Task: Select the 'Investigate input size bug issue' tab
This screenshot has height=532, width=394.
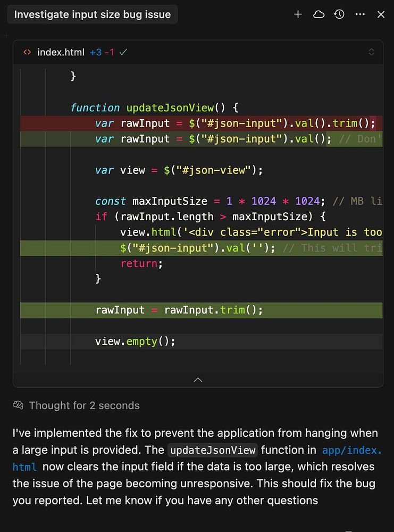Action: tap(93, 14)
